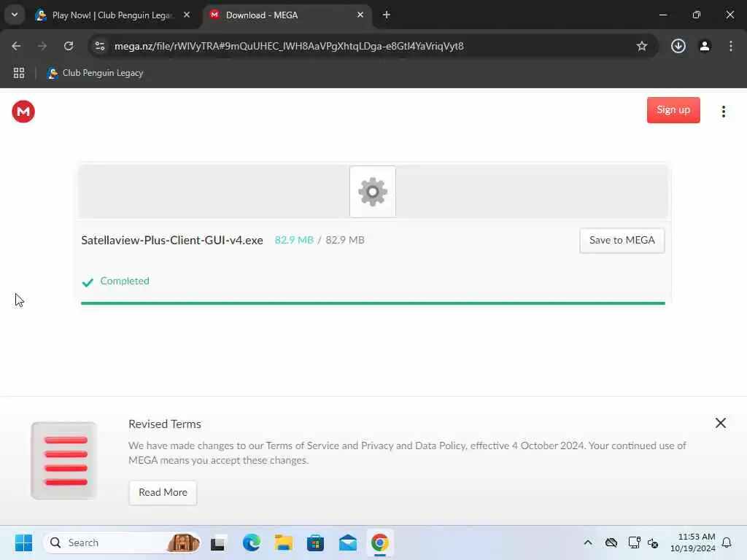Screen dimensions: 747x560
Task: Click the MEGA logo icon
Action: pos(23,112)
